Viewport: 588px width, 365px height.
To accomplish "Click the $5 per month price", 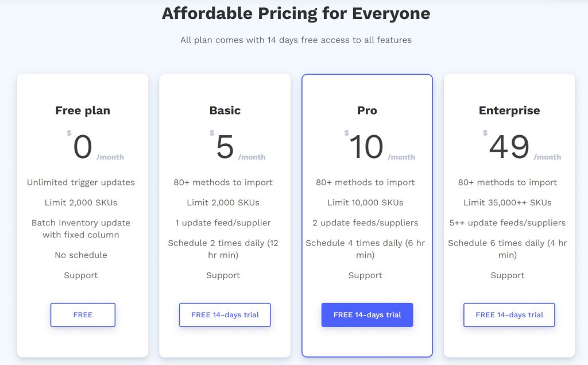I will coord(225,147).
